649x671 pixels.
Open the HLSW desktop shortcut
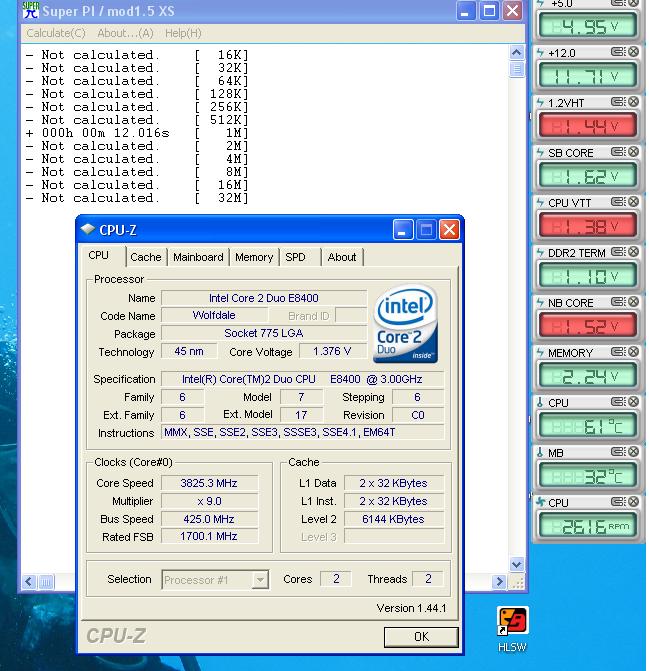point(512,628)
